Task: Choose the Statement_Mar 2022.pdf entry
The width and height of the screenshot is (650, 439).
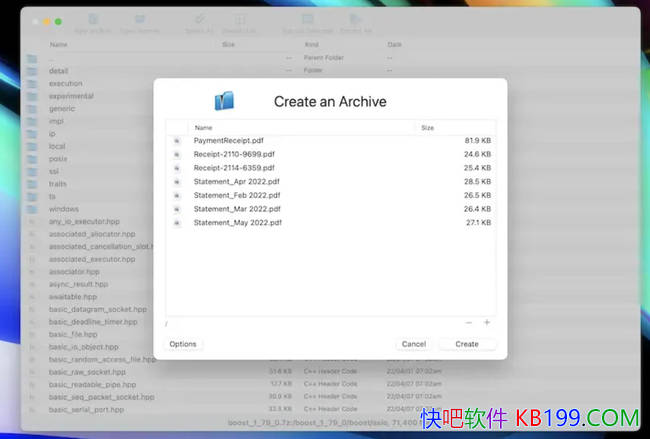Action: [x=237, y=209]
